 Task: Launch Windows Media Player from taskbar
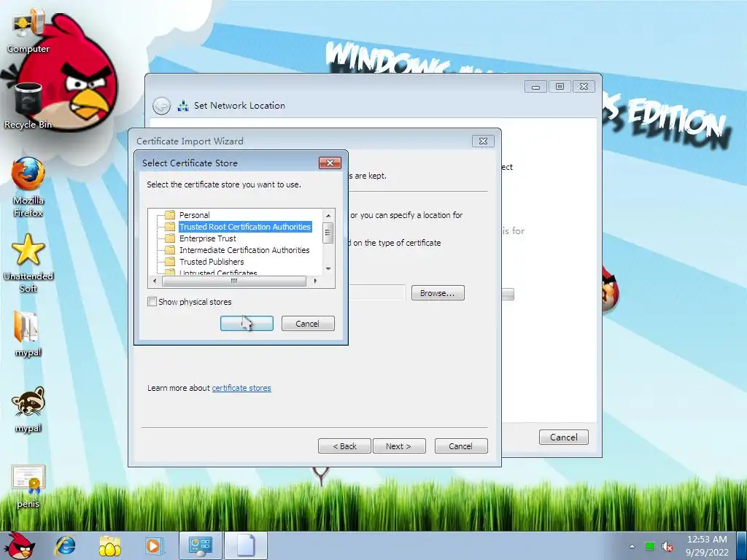153,545
